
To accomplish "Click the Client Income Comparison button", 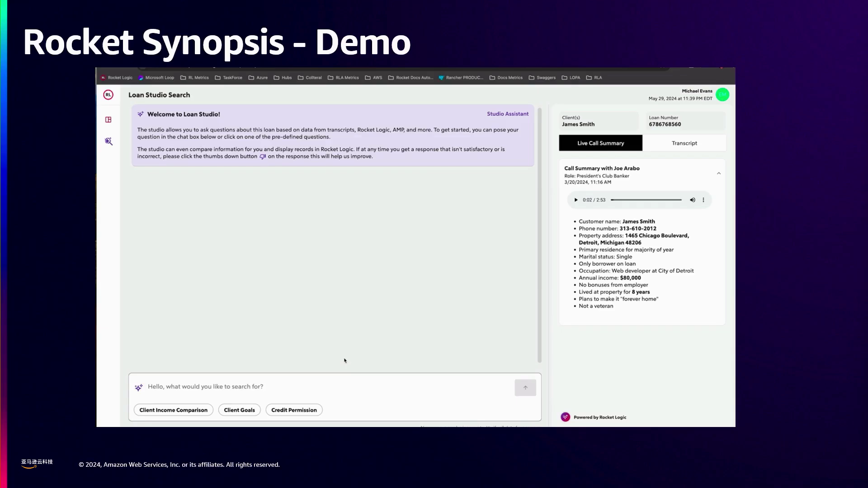I will (173, 410).
